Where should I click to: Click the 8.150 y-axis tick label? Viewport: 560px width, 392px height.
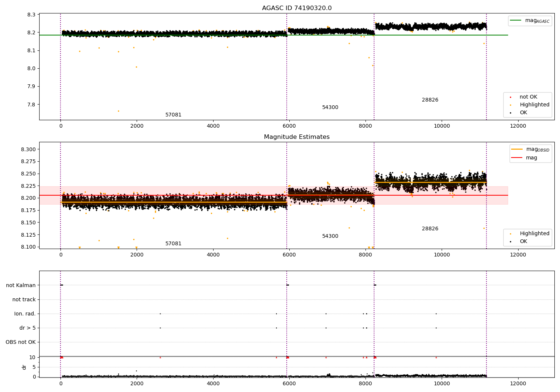29,223
